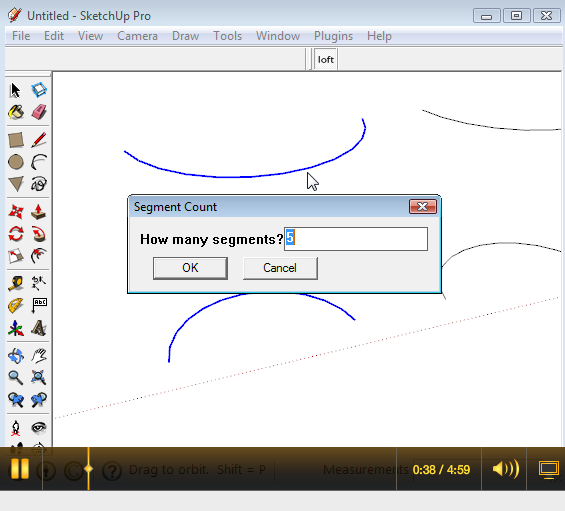The image size is (565, 511).
Task: Open the Window menu
Action: coord(278,36)
